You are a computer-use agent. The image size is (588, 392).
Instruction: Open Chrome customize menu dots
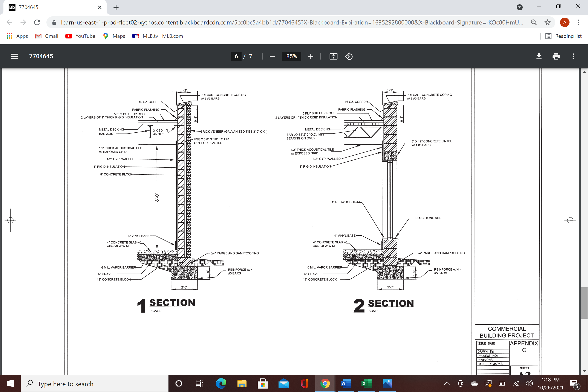click(x=579, y=23)
